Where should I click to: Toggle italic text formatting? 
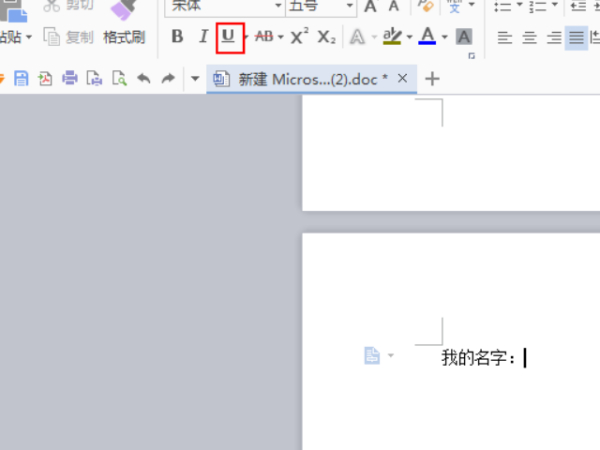(x=203, y=37)
